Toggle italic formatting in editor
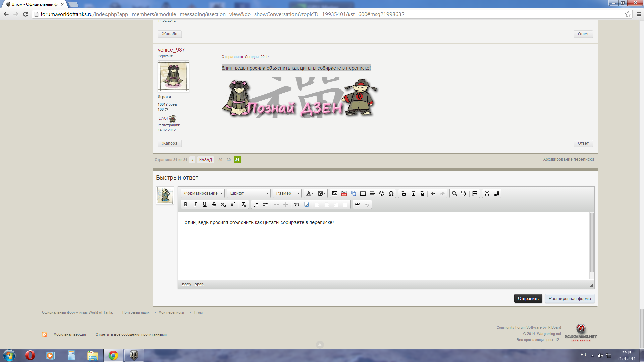Screen dimensions: 644x362 click(x=195, y=204)
